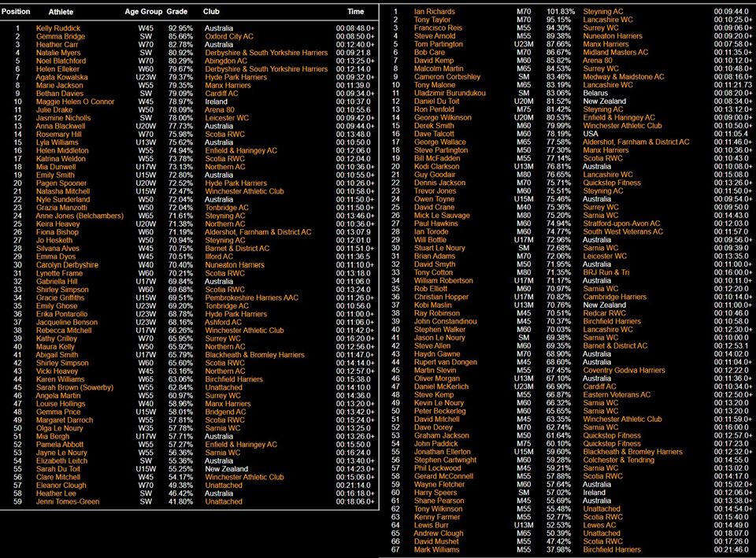Image resolution: width=756 pixels, height=558 pixels.
Task: Open the Oxford City AC club link
Action: point(229,36)
